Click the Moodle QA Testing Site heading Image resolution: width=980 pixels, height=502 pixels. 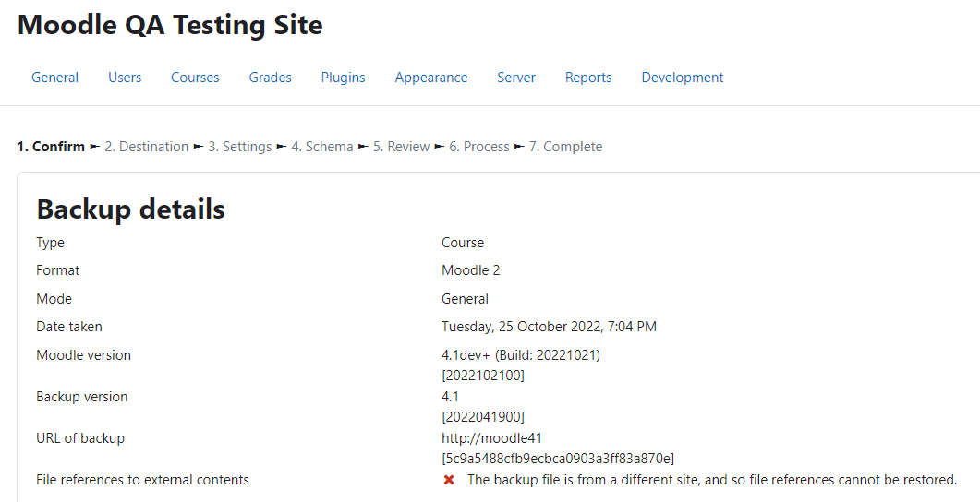pos(170,25)
